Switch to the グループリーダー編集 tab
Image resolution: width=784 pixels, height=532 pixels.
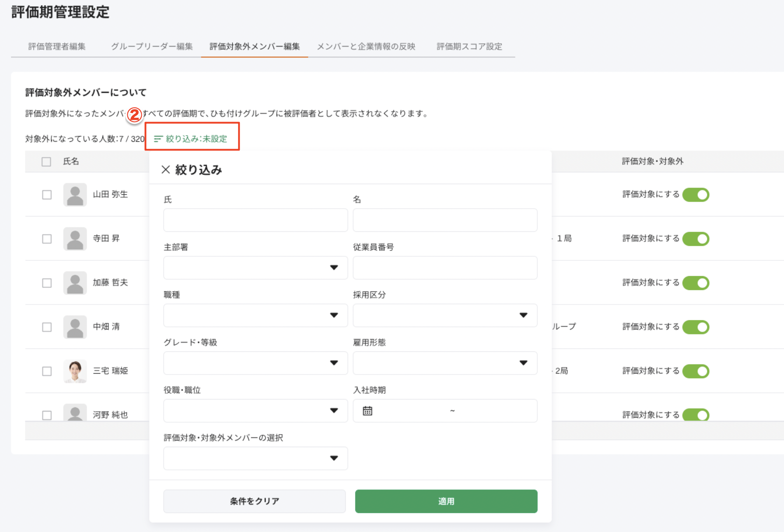pos(152,46)
